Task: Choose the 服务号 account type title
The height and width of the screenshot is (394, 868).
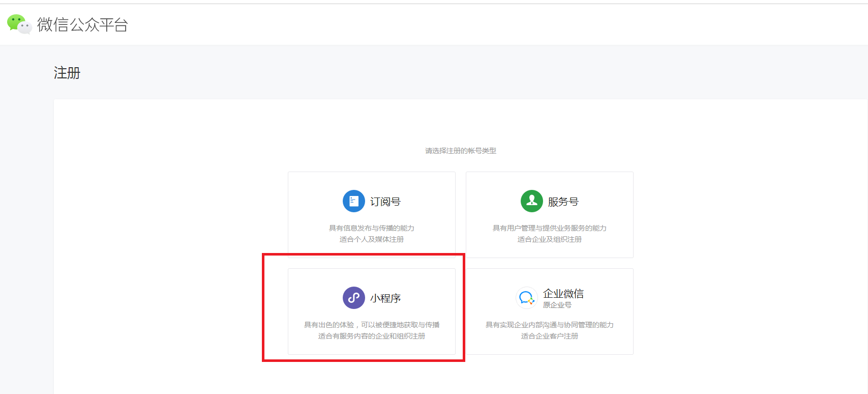Action: (x=563, y=202)
